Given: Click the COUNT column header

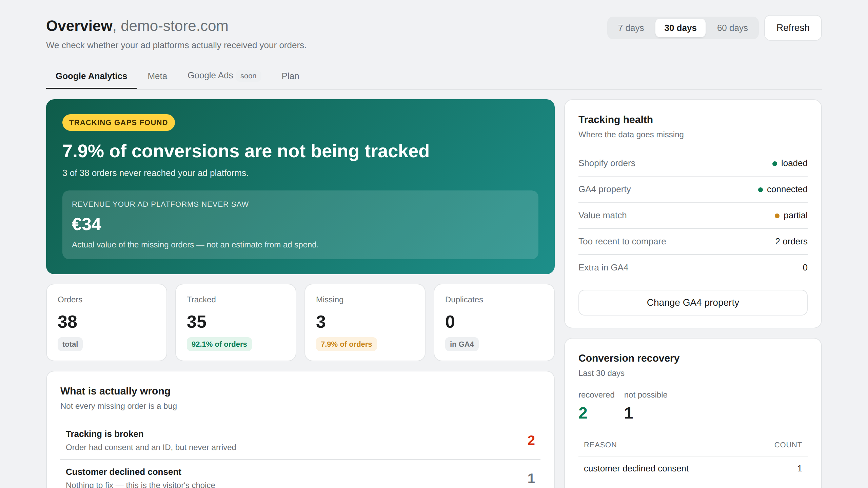Looking at the screenshot, I should pyautogui.click(x=788, y=445).
